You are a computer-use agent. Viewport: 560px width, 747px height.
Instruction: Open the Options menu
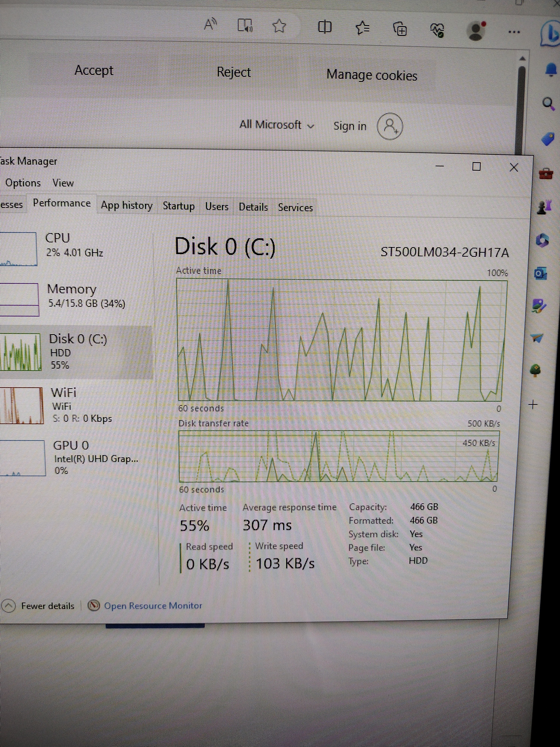(x=23, y=183)
